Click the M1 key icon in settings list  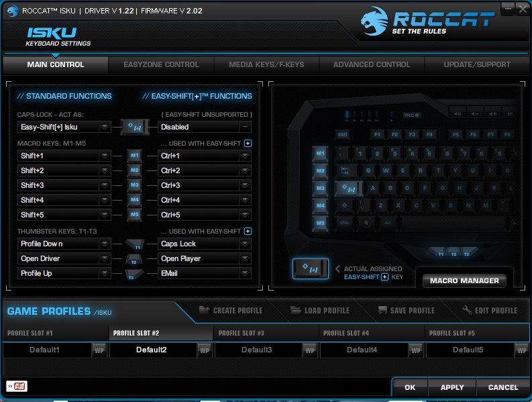[134, 156]
